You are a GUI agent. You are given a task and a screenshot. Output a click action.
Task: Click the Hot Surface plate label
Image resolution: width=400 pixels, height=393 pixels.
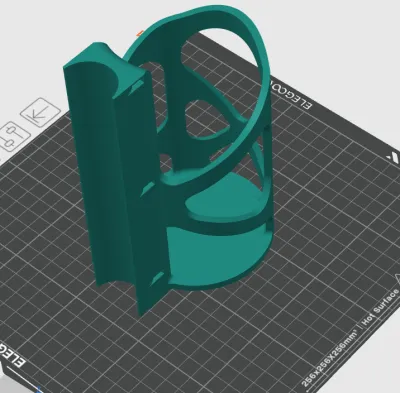[380, 307]
